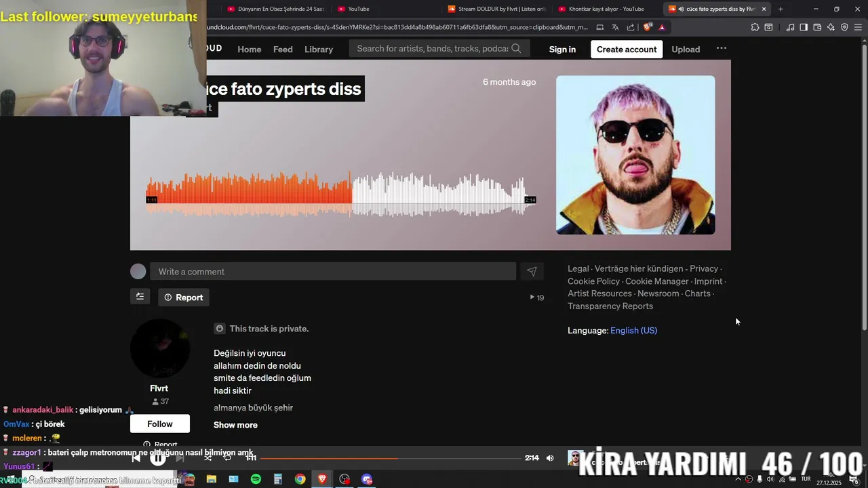The width and height of the screenshot is (868, 488).
Task: Open Google Chrome from the taskbar
Action: [300, 479]
